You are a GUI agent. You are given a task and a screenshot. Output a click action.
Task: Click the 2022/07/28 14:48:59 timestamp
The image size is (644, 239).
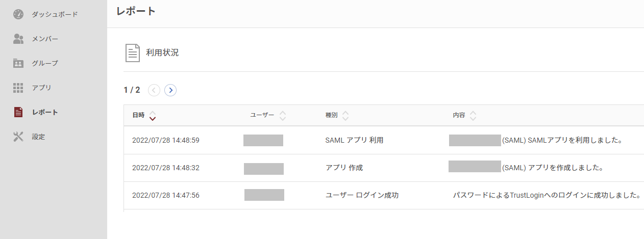pos(165,140)
